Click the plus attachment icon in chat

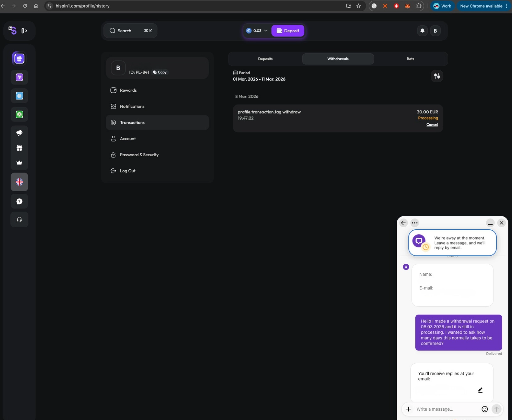408,409
